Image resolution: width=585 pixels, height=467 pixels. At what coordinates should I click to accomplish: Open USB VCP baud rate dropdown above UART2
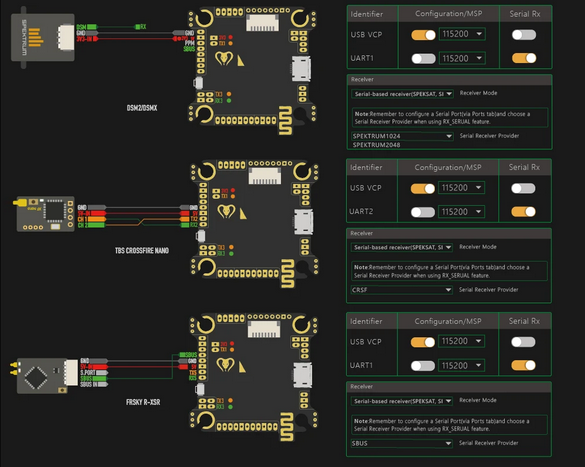click(462, 188)
